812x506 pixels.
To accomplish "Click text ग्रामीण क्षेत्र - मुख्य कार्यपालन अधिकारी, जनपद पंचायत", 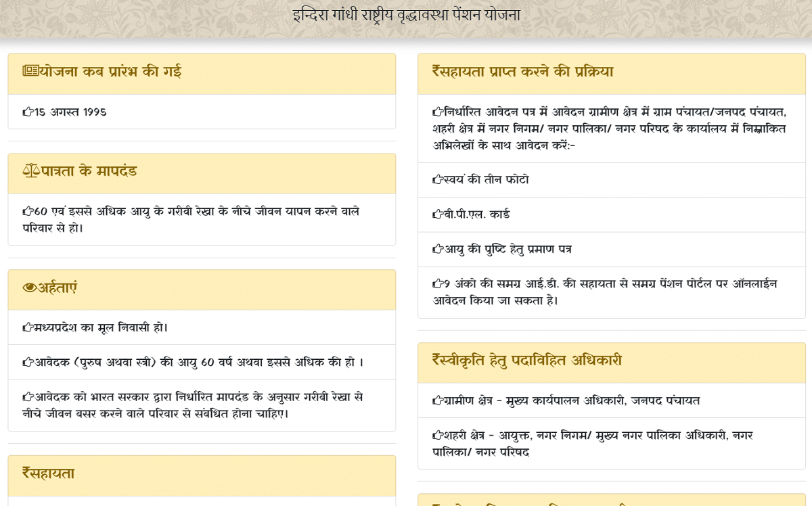I will 572,401.
